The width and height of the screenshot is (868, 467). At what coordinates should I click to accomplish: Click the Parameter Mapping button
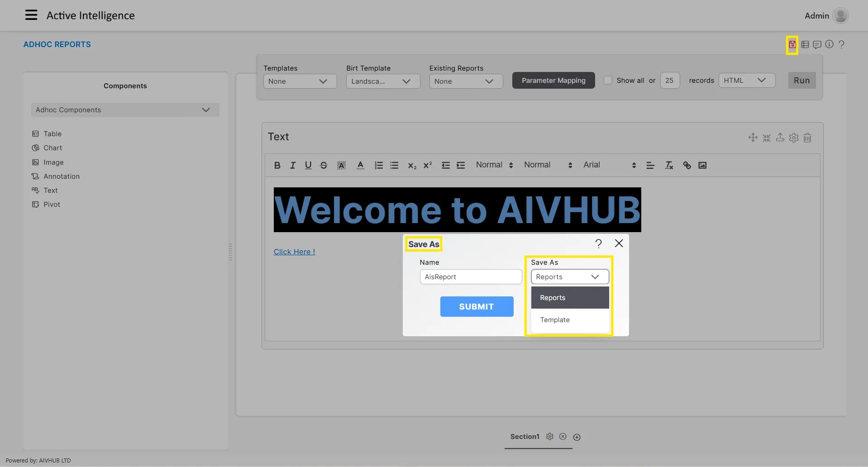pos(553,81)
